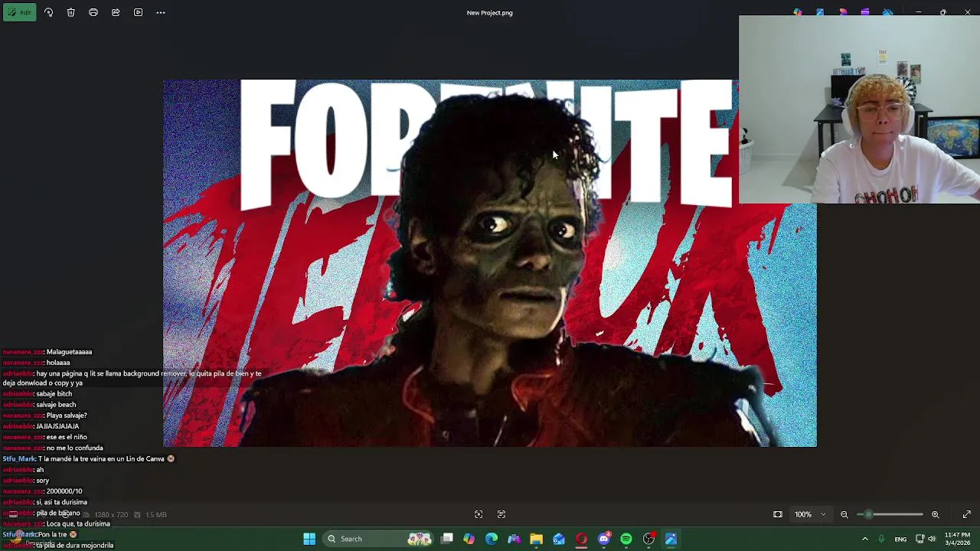Open the 100% zoom level dropdown
This screenshot has height=551, width=980.
pos(810,514)
